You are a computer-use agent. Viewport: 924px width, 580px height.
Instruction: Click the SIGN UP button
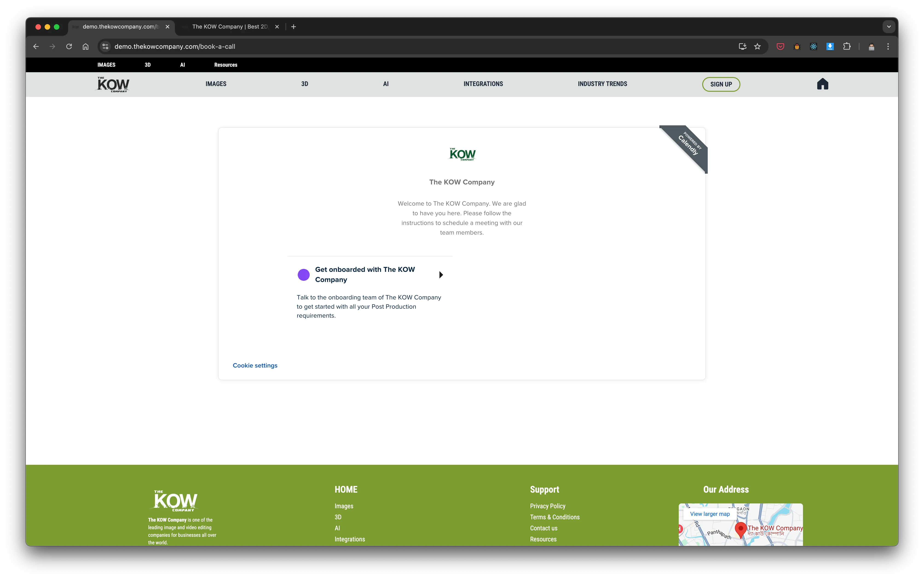[x=721, y=84]
